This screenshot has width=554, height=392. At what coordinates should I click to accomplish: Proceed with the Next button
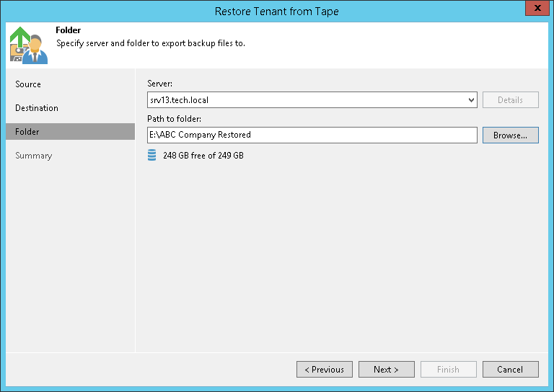point(386,370)
